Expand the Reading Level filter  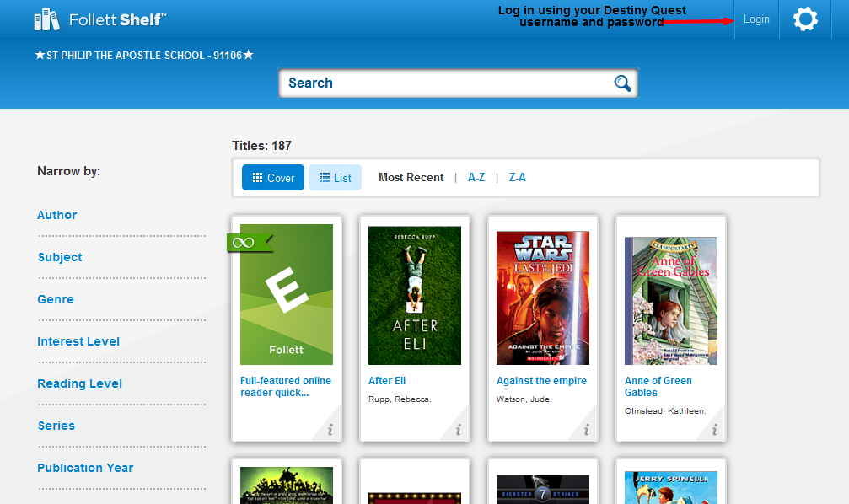click(x=79, y=383)
